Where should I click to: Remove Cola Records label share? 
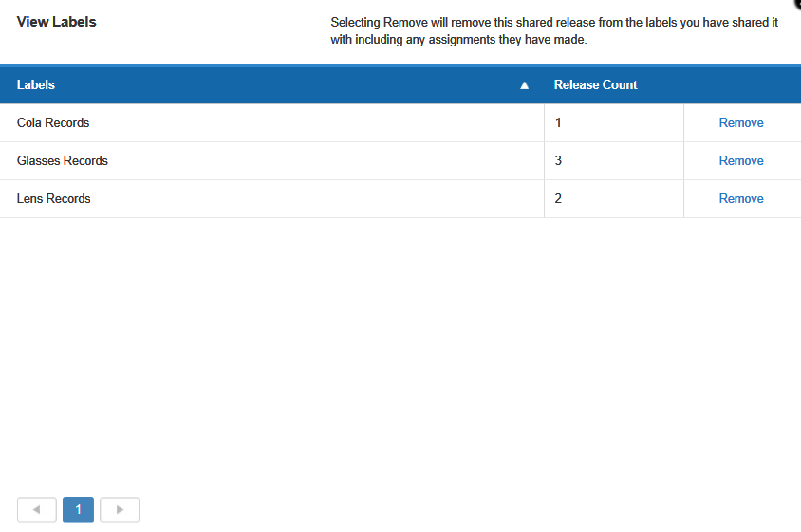[740, 123]
